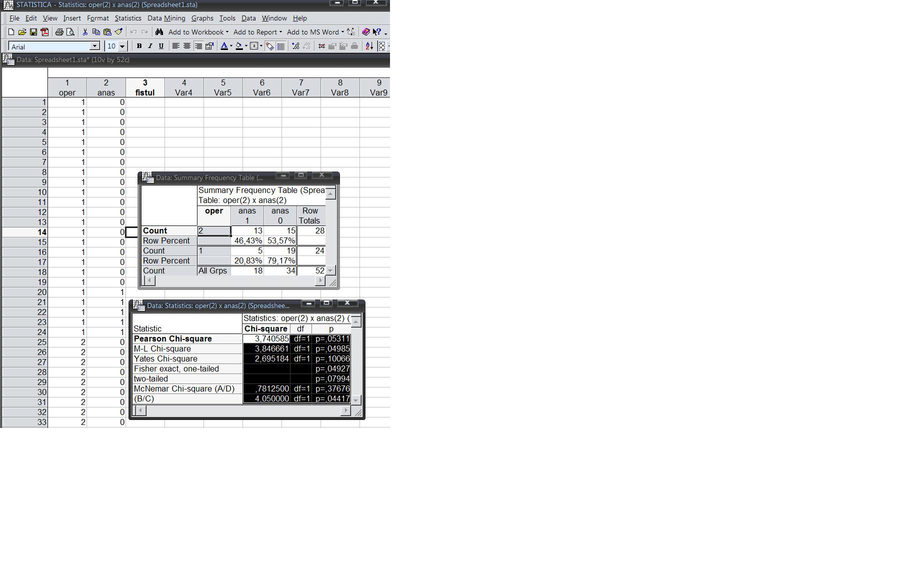Click the Print icon in toolbar
The image size is (924, 567).
coord(59,32)
